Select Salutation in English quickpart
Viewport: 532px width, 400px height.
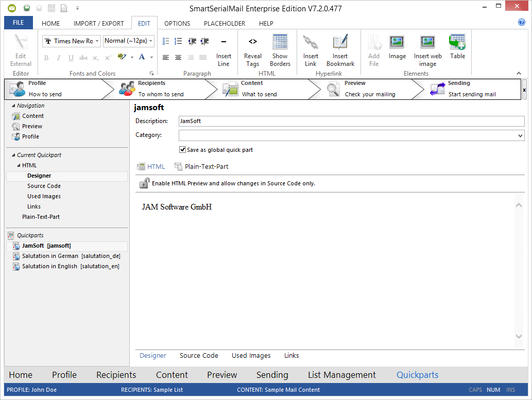click(67, 266)
